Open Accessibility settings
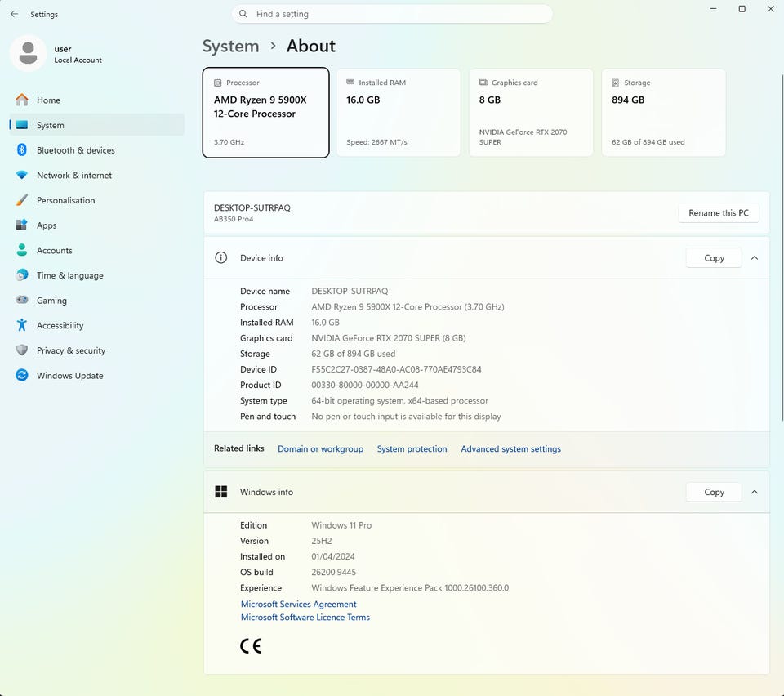Screen dimensions: 784x696 click(97, 325)
